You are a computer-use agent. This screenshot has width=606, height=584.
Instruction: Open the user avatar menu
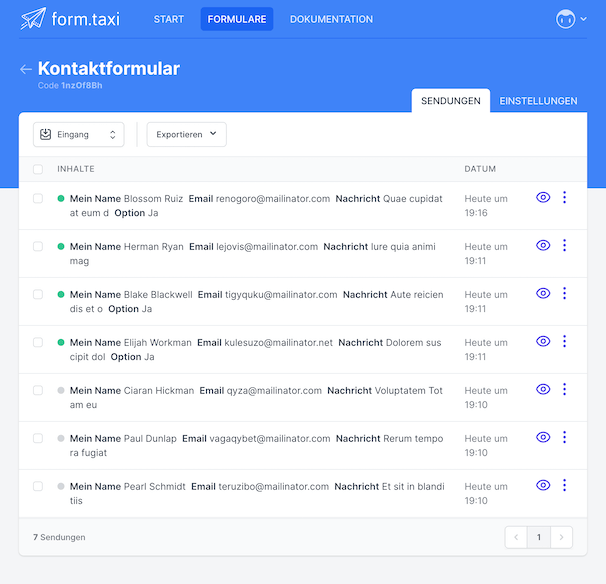click(567, 19)
